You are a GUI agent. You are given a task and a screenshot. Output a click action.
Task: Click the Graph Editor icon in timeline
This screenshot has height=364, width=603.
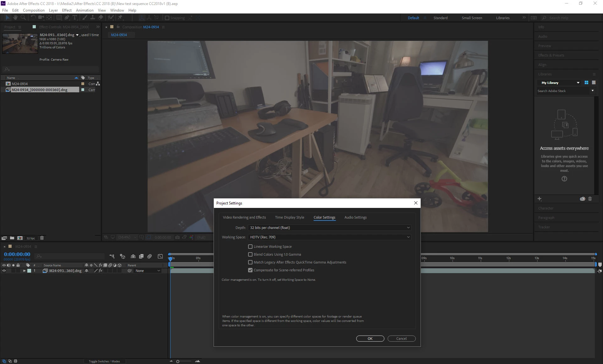160,256
